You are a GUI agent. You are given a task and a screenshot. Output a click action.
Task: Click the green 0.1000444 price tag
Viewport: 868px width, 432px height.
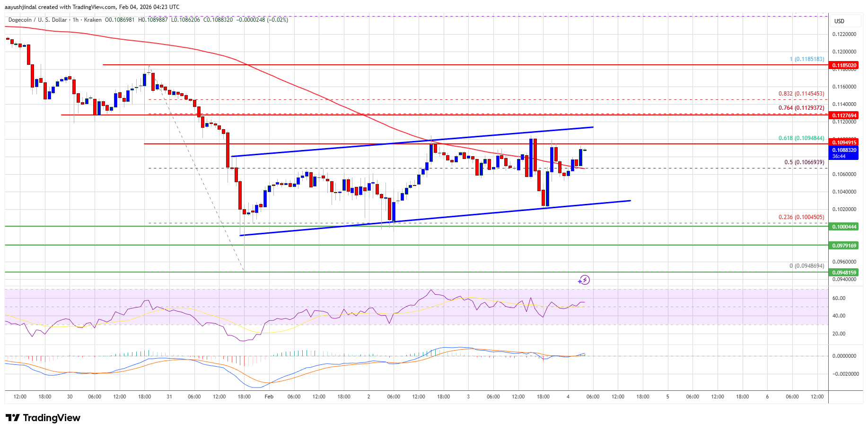point(844,227)
